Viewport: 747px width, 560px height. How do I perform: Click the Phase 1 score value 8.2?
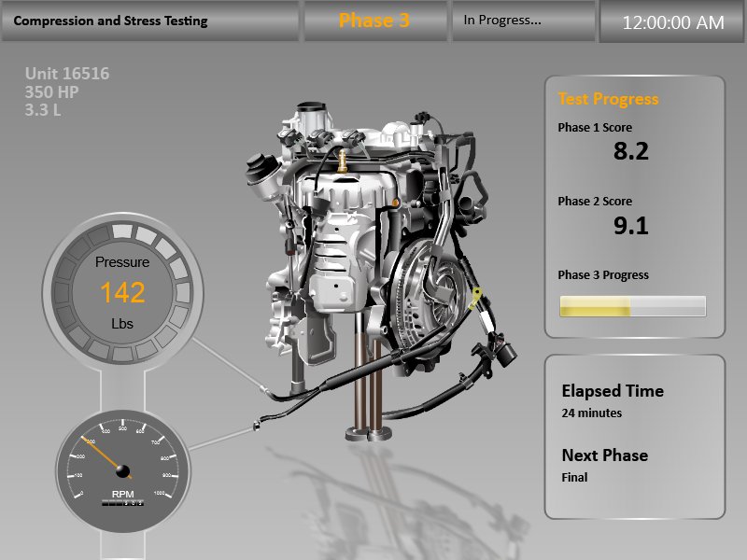[x=631, y=151]
